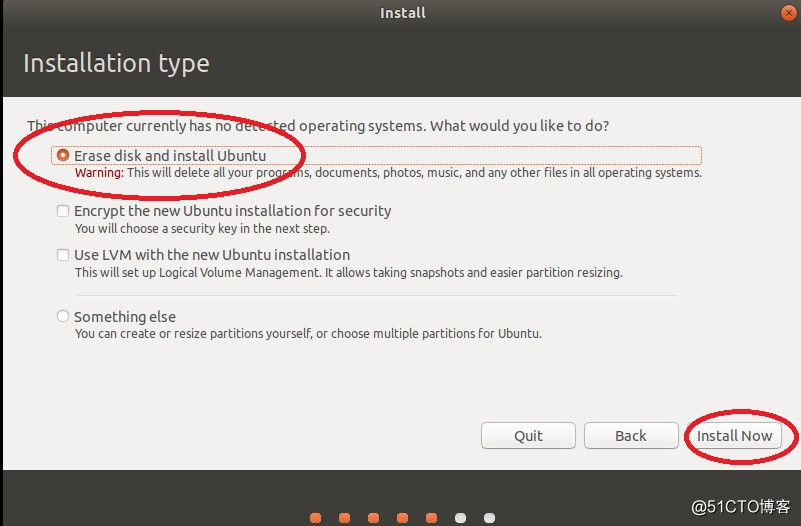Image resolution: width=801 pixels, height=526 pixels.
Task: Click the Logical Volume Management description text
Action: tap(349, 272)
